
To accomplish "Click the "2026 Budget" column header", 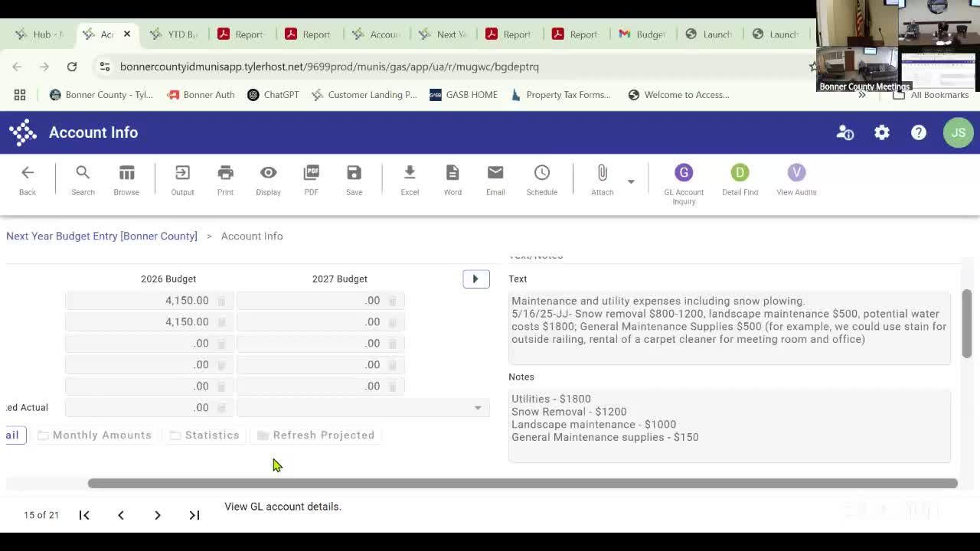I will (x=168, y=279).
